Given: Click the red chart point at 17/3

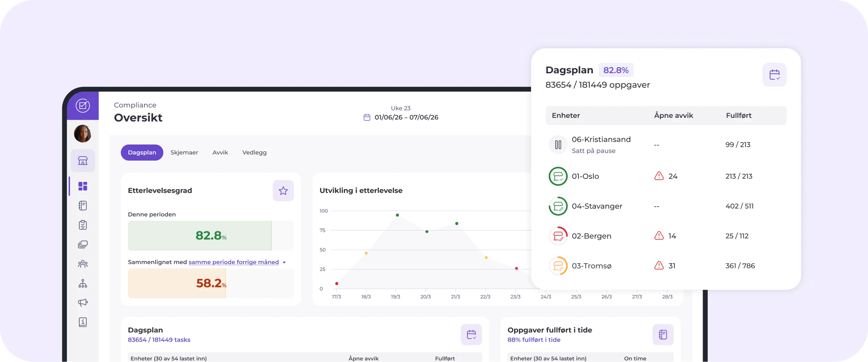Looking at the screenshot, I should 337,284.
